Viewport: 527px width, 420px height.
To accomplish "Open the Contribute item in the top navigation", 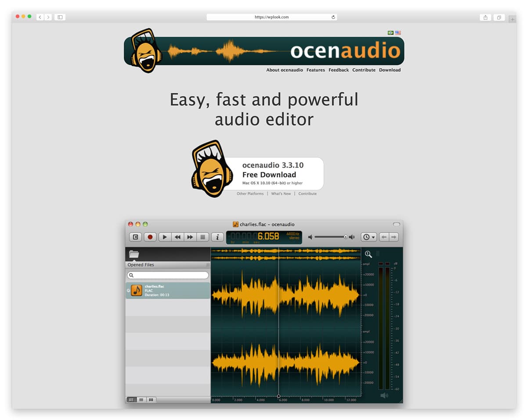I will click(364, 70).
